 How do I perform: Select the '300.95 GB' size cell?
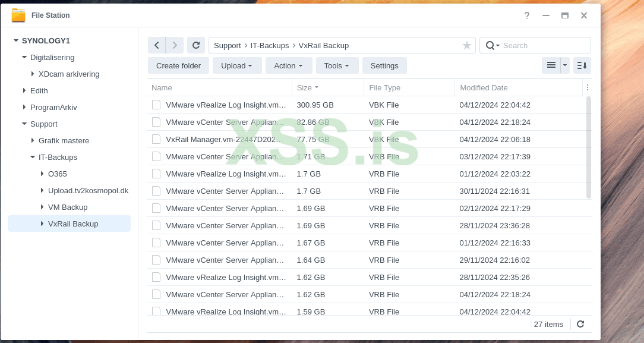315,105
